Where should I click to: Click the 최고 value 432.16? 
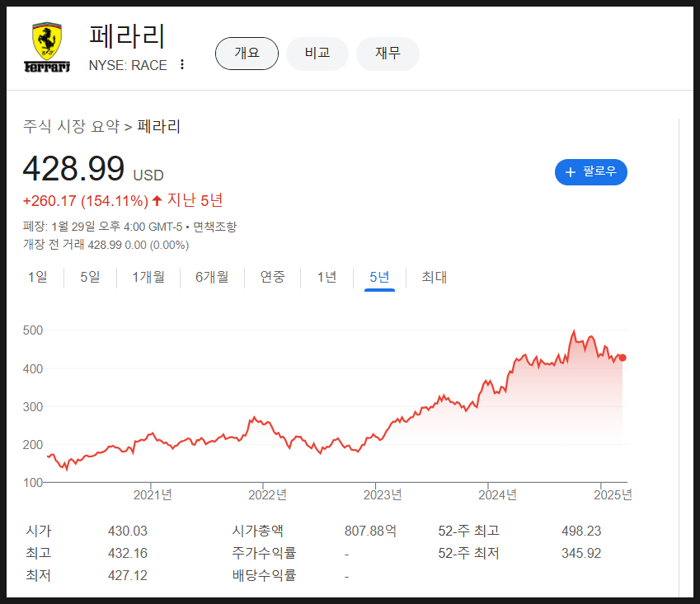128,553
